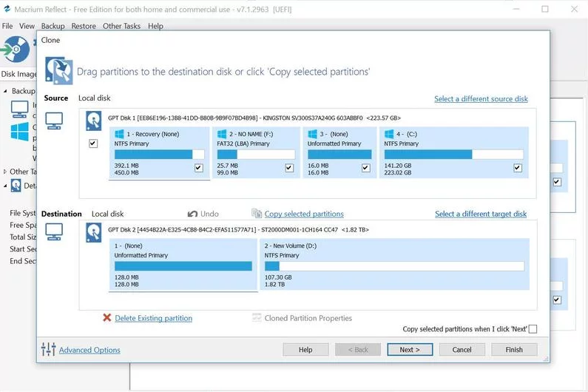Click the 141.20 GB used size text
The width and height of the screenshot is (588, 392).
tap(397, 166)
